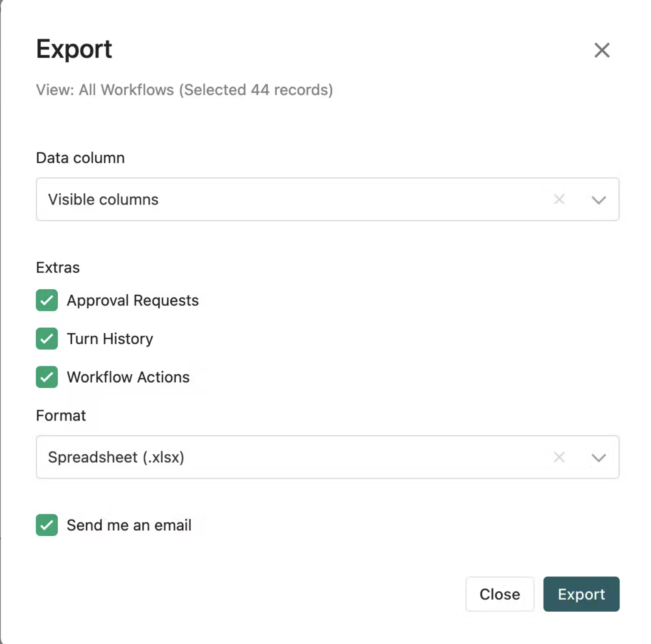The width and height of the screenshot is (651, 644).
Task: Click the chevron on the Data column field
Action: 598,199
